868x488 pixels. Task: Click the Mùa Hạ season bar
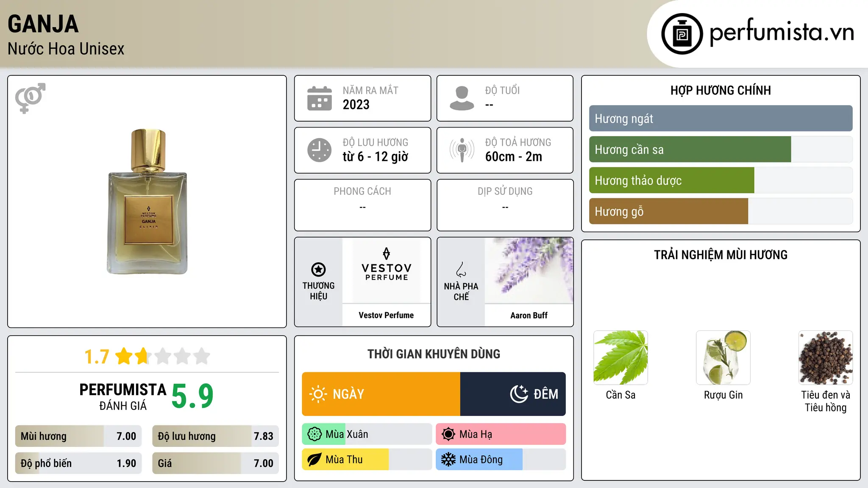501,434
